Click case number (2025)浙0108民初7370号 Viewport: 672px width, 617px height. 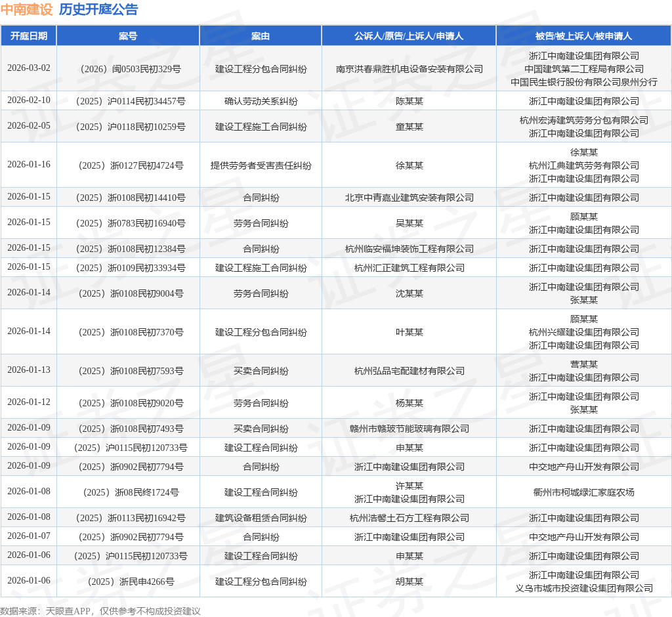click(x=131, y=332)
